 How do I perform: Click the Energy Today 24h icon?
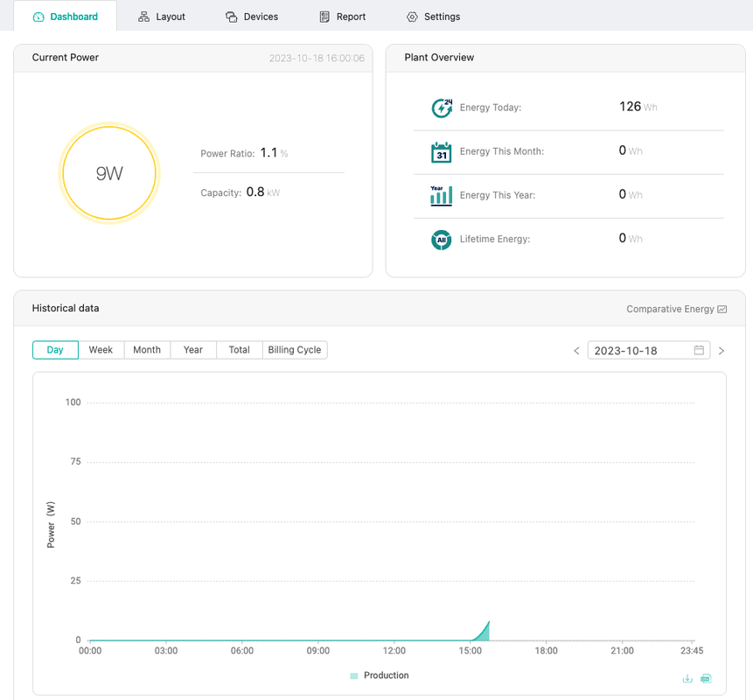coord(442,108)
